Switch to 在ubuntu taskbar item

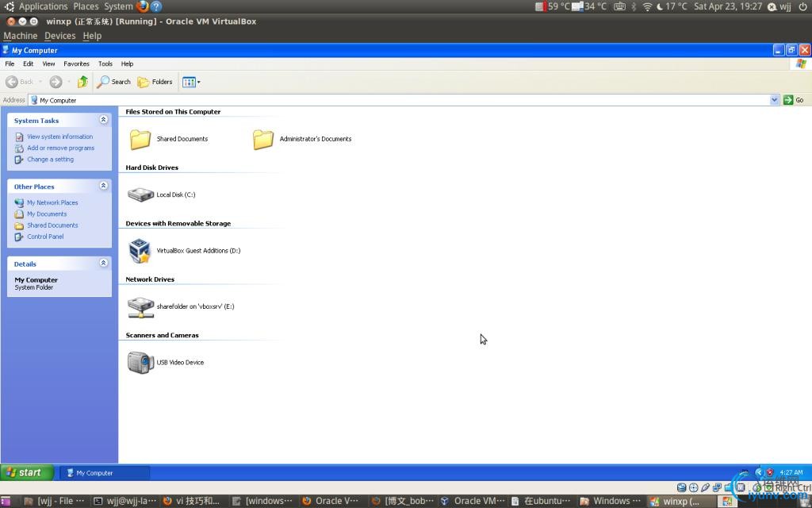click(x=541, y=501)
